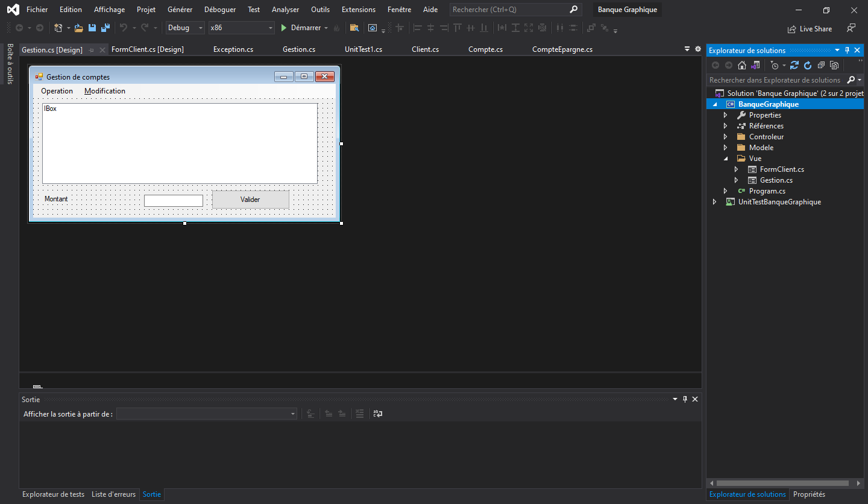Click the Live Share feedback person icon
The width and height of the screenshot is (868, 504).
point(851,28)
